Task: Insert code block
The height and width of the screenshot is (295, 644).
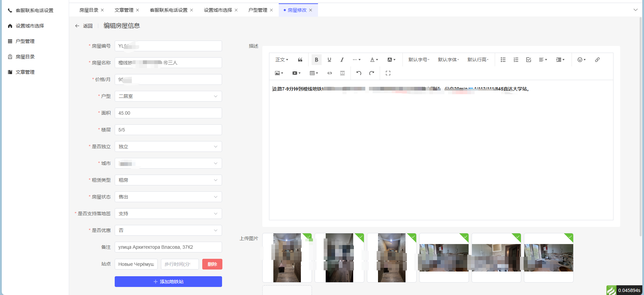Action: click(330, 73)
